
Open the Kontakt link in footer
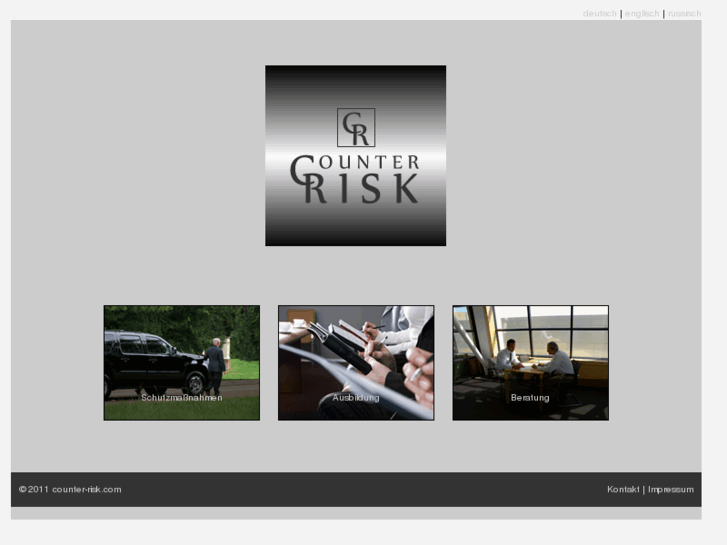(623, 489)
